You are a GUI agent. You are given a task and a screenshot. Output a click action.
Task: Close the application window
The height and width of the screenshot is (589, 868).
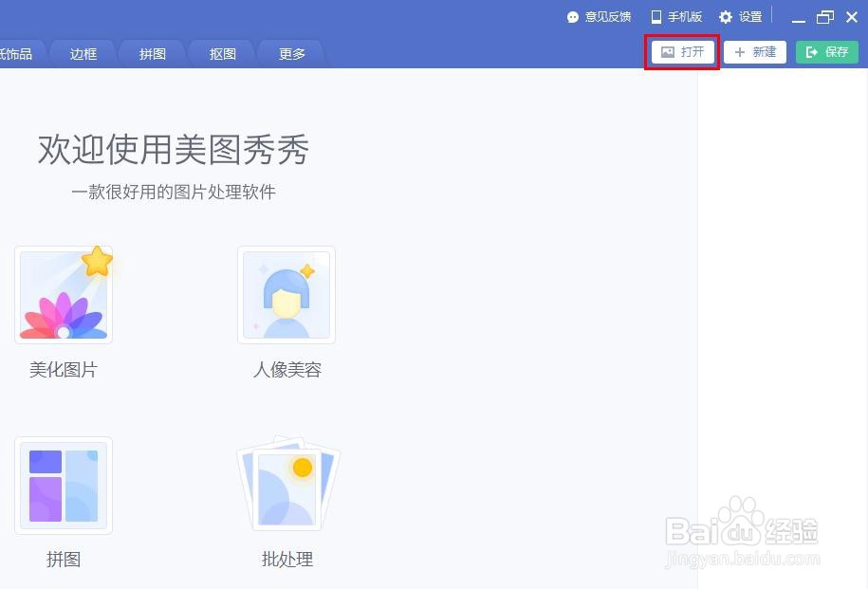coord(852,18)
